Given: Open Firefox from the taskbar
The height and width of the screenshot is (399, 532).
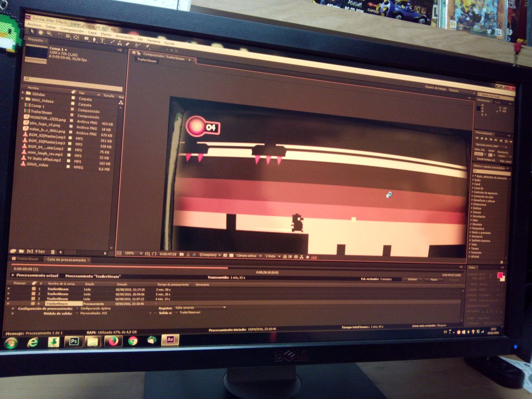Looking at the screenshot, I should [113, 341].
